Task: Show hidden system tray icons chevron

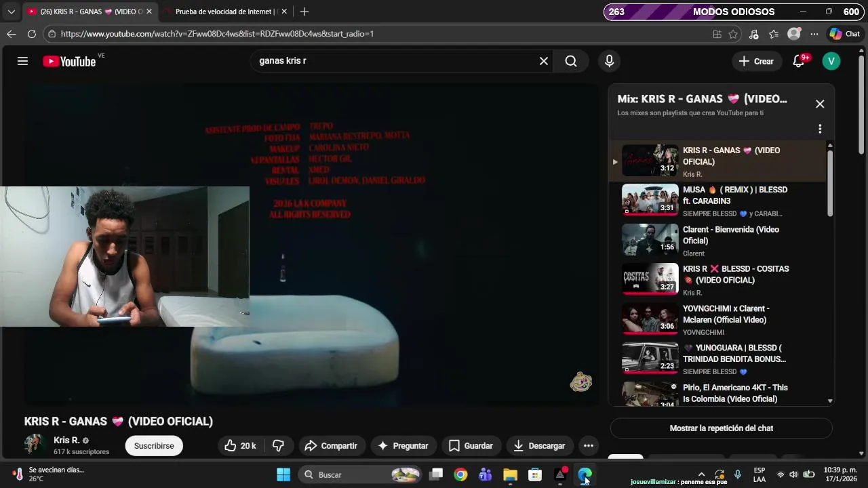Action: [701, 474]
